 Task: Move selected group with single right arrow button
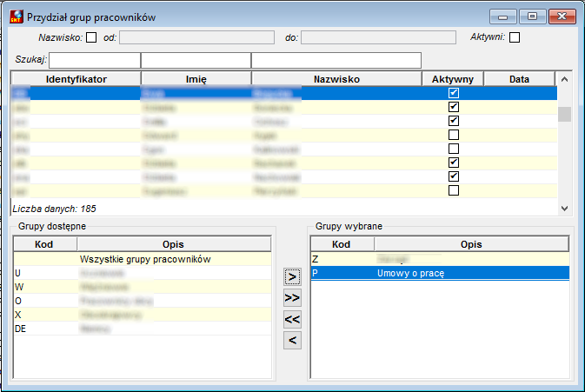click(292, 277)
